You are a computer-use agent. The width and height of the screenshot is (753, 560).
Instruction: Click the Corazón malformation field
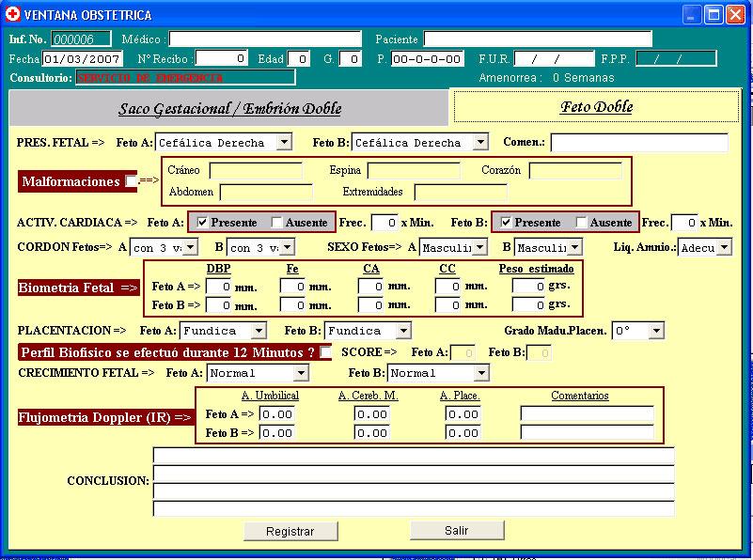575,170
